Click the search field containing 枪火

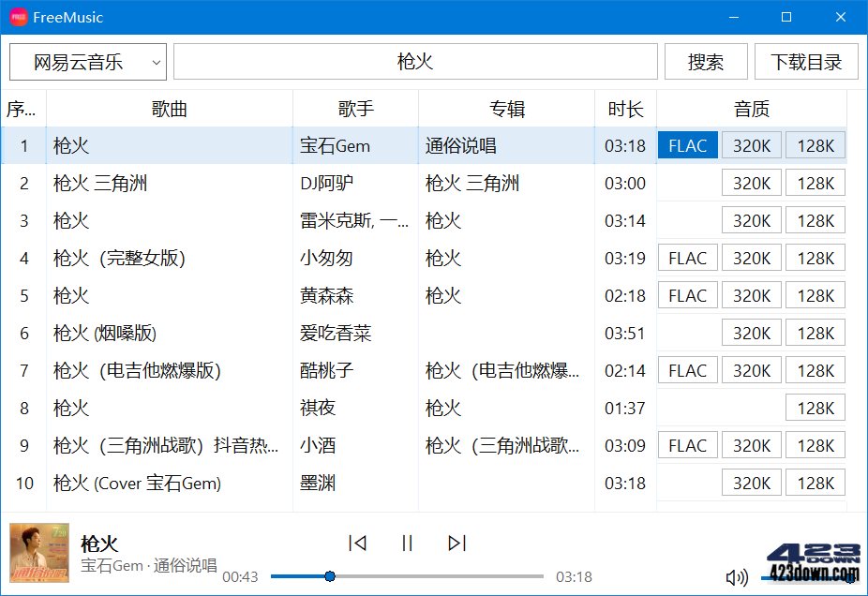[415, 62]
